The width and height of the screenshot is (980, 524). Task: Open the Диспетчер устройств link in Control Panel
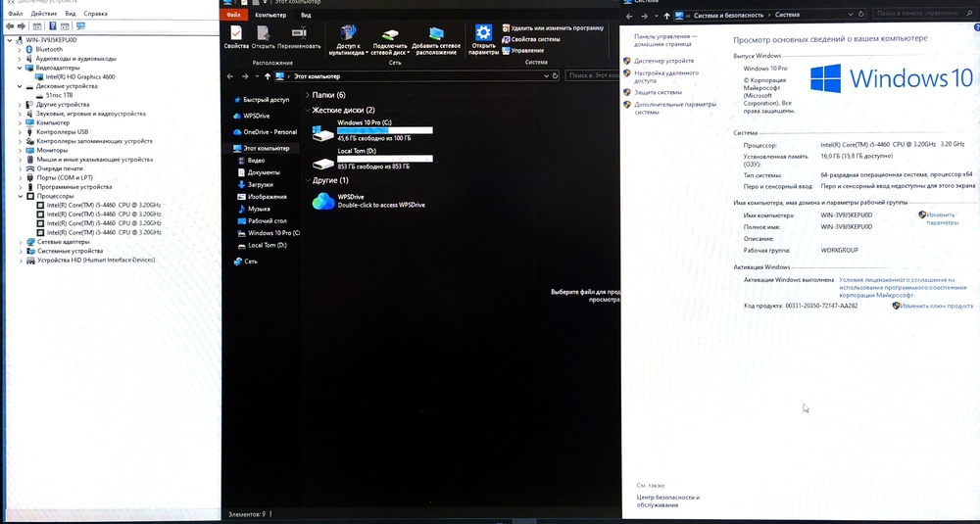pyautogui.click(x=663, y=61)
